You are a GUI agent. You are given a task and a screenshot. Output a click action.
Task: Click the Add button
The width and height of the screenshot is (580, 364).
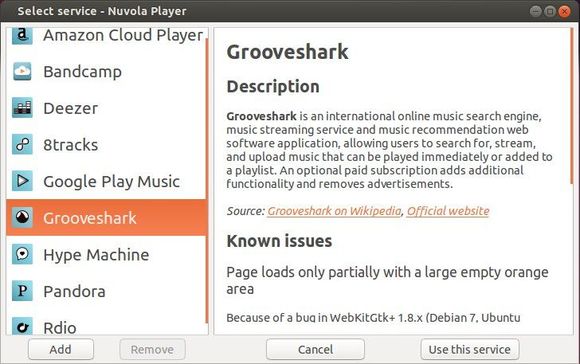(61, 349)
